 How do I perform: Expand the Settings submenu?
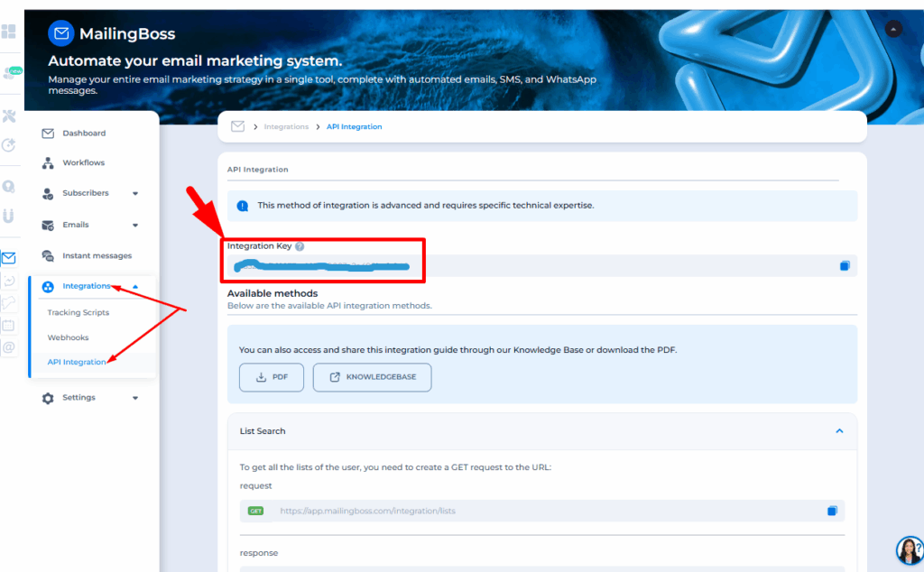pos(135,398)
